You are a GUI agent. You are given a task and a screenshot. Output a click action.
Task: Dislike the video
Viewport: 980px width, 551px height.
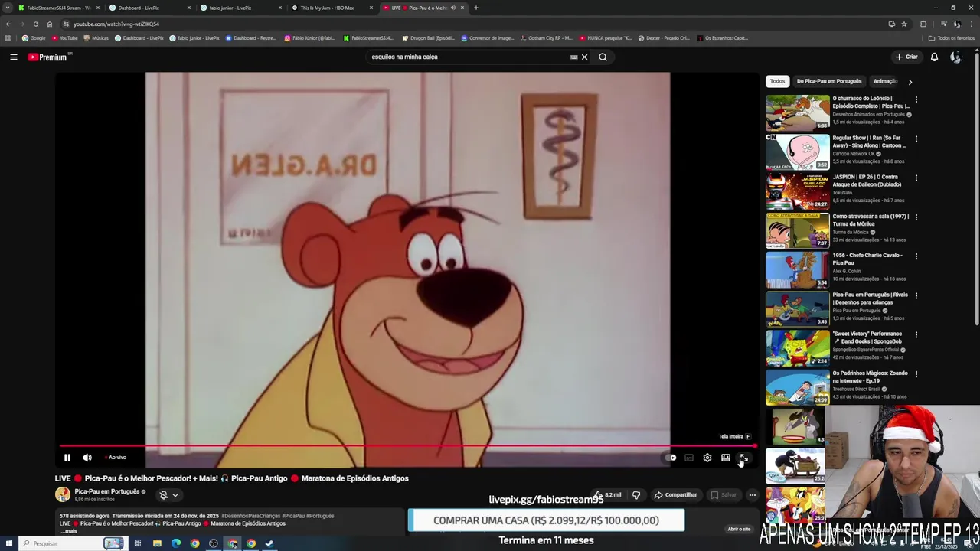[x=635, y=495]
